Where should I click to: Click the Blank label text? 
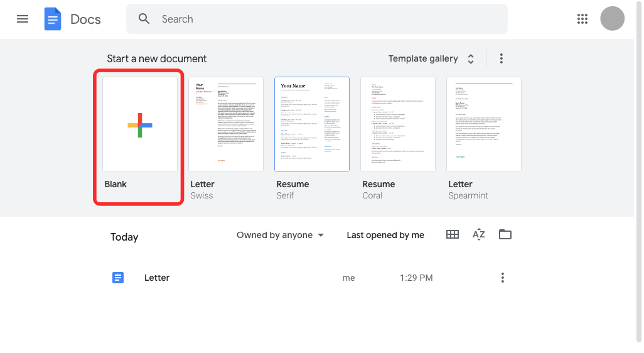point(115,184)
